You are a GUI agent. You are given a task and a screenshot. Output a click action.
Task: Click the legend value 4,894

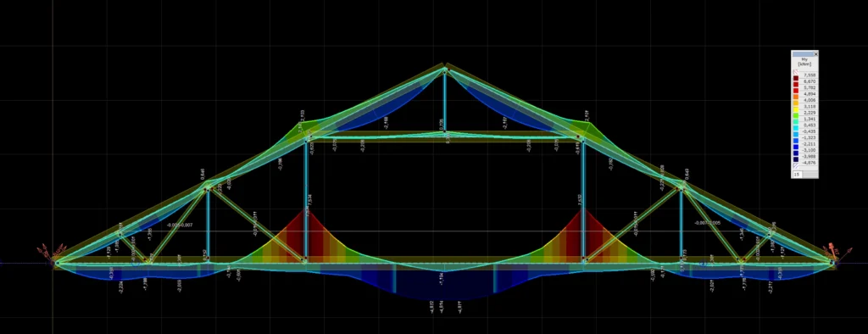[x=810, y=94]
